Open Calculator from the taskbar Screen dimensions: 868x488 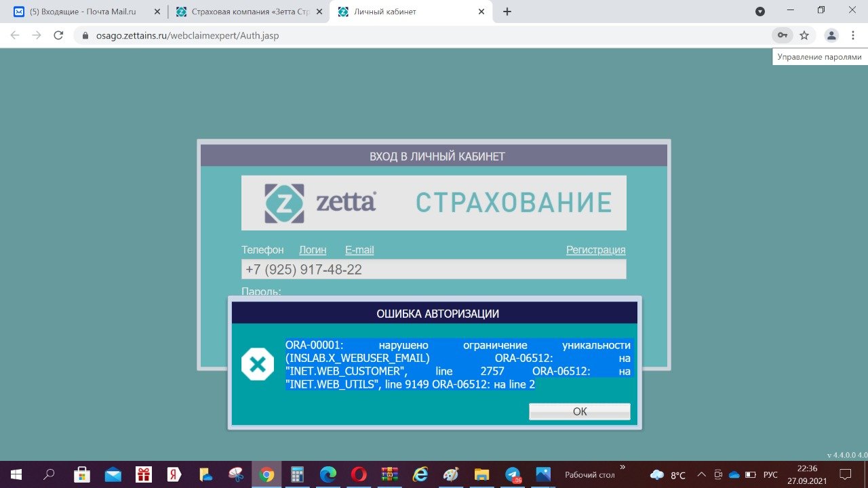(297, 474)
